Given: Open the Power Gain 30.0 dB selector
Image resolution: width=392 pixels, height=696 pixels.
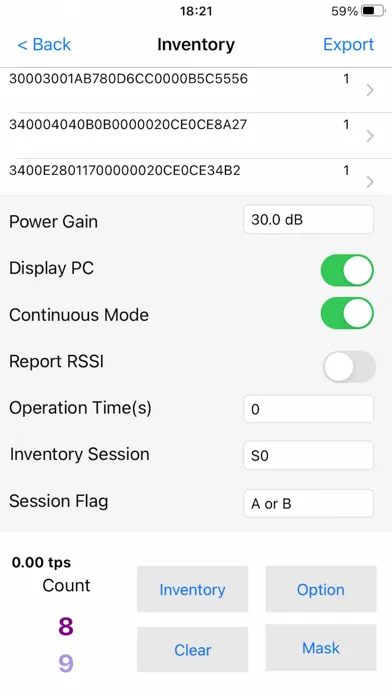Looking at the screenshot, I should 309,219.
